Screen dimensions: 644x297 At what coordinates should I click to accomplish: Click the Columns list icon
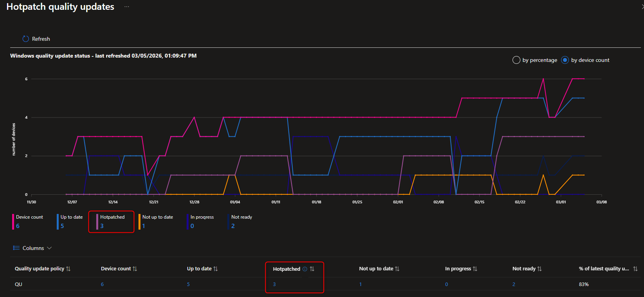16,248
